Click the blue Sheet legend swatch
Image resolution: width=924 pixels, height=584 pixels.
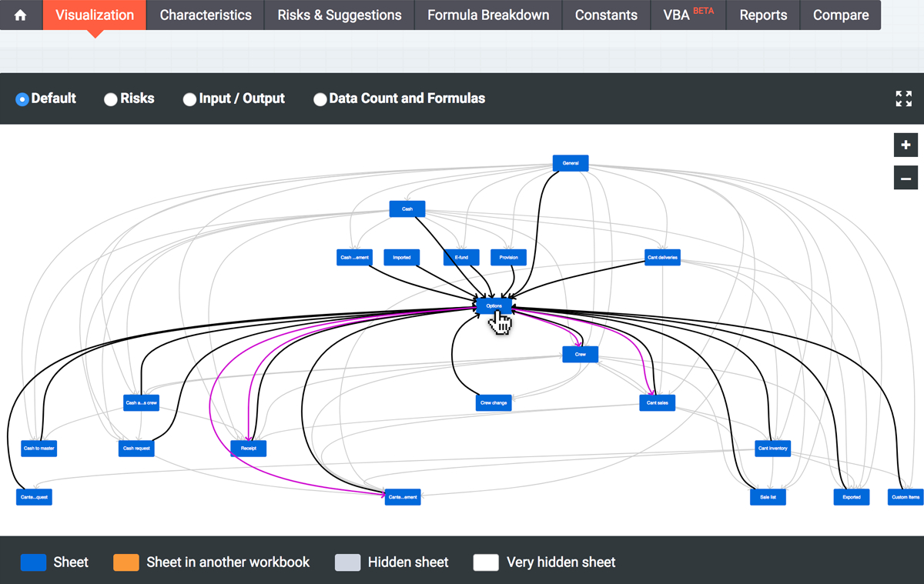(32, 562)
